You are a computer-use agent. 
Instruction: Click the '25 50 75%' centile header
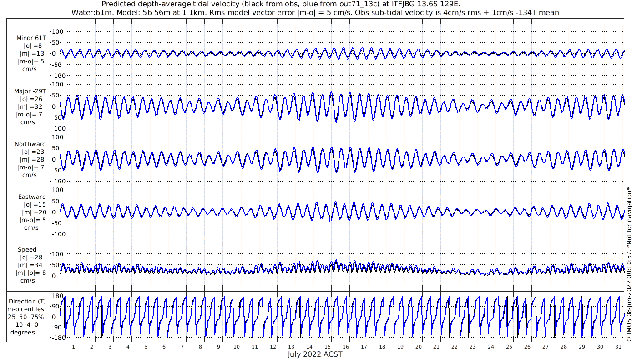click(27, 317)
